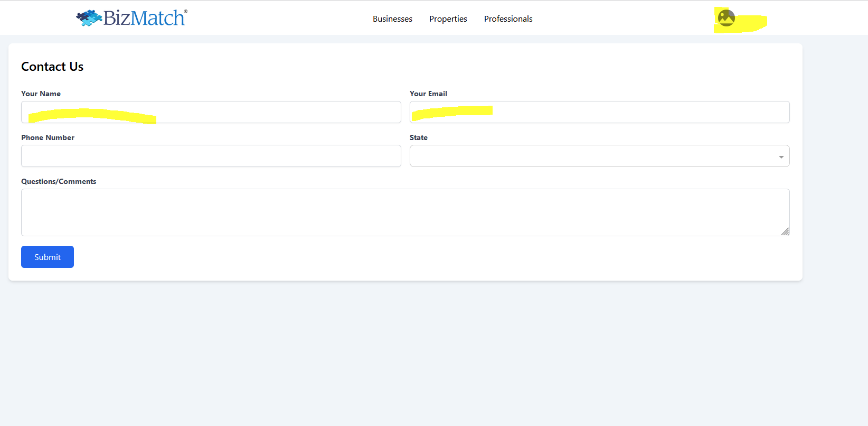Click the BizMatch puzzle piece logo icon

click(x=89, y=18)
